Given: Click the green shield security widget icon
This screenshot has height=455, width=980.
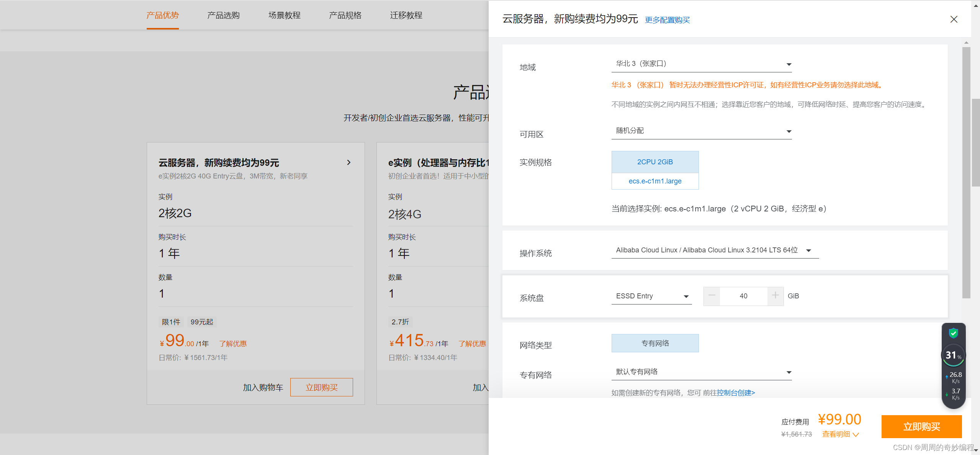Looking at the screenshot, I should click(x=953, y=333).
